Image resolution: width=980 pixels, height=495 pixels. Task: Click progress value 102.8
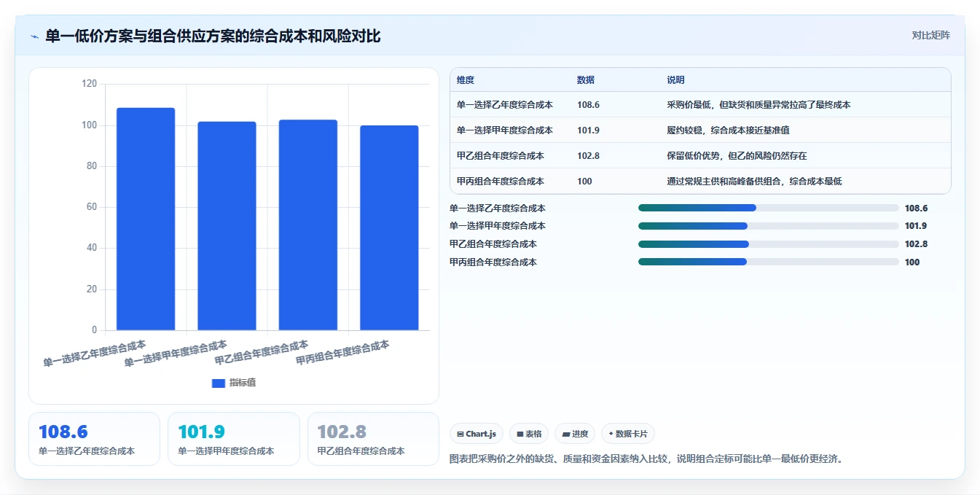click(x=916, y=244)
